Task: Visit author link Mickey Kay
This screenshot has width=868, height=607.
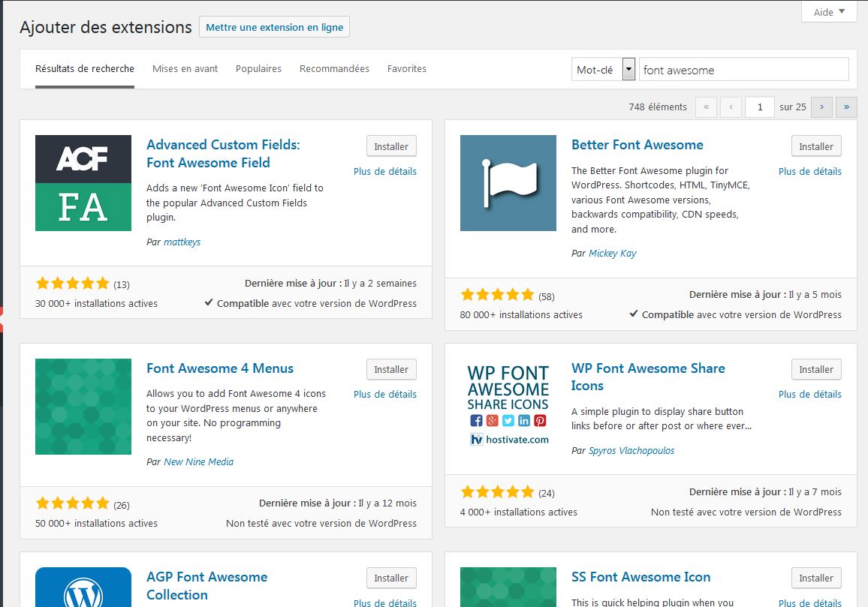Action: coord(612,254)
